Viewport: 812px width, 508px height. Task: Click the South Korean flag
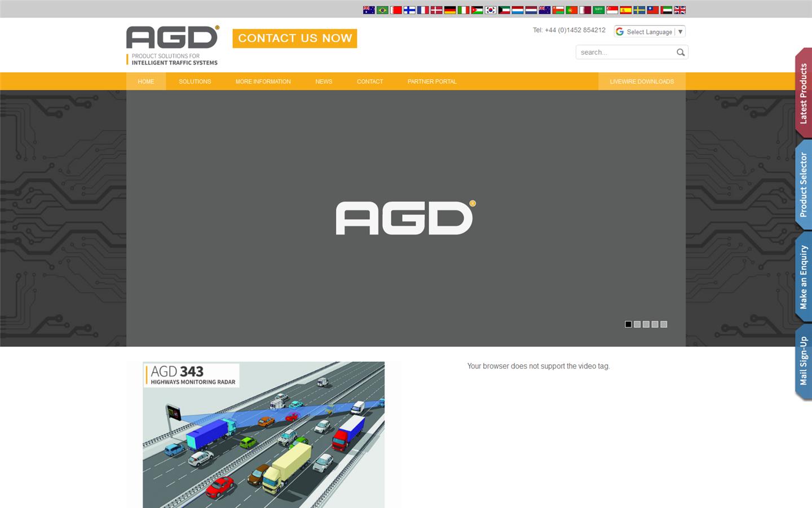pos(491,10)
